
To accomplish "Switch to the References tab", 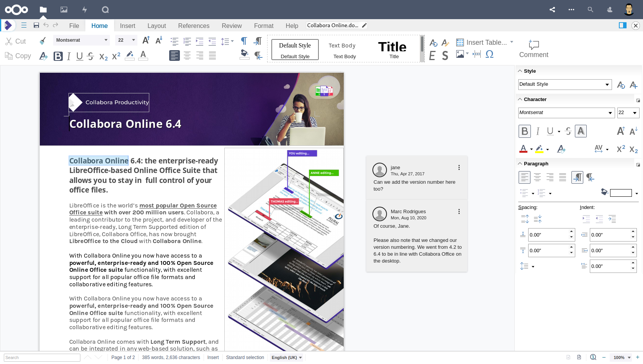I will tap(194, 26).
